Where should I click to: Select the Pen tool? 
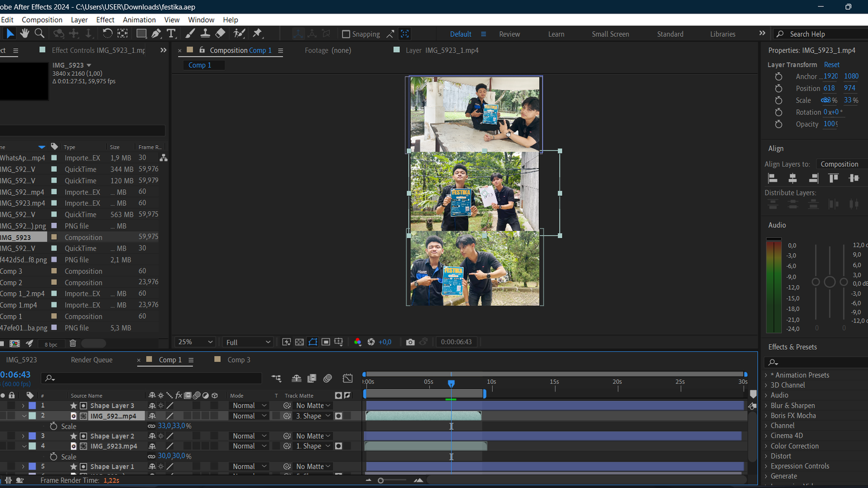point(156,34)
